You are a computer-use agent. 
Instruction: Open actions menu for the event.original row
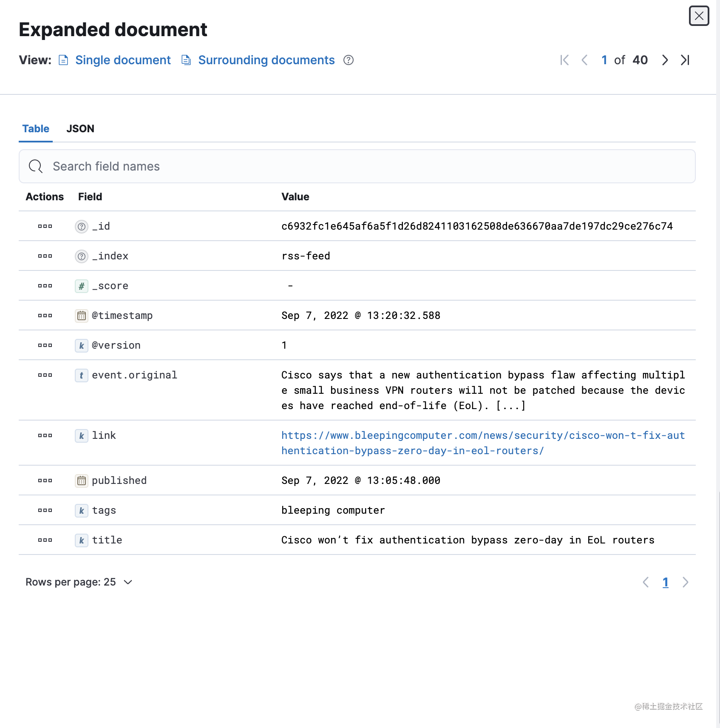pos(45,375)
